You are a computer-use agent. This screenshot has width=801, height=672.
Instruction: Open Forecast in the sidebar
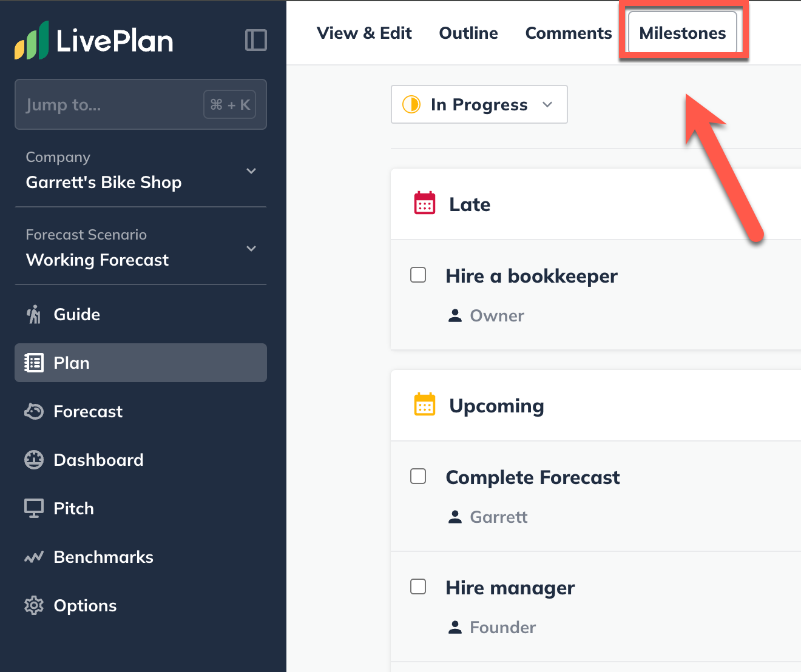click(x=141, y=411)
